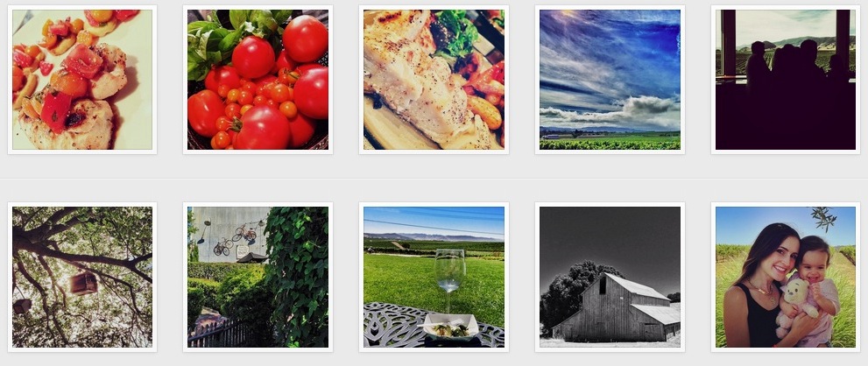Select the grilled fish fillet photo

pos(434,80)
